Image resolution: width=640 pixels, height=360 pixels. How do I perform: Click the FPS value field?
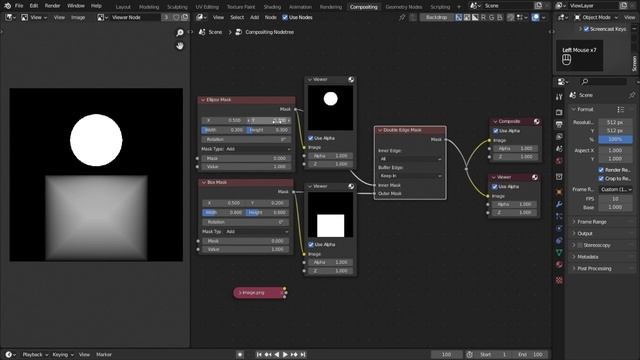click(x=616, y=199)
